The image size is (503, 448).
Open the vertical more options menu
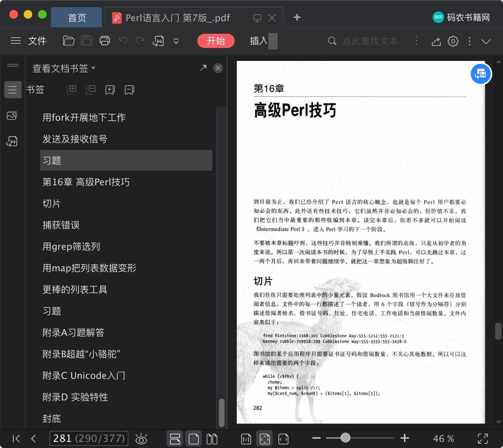point(470,41)
